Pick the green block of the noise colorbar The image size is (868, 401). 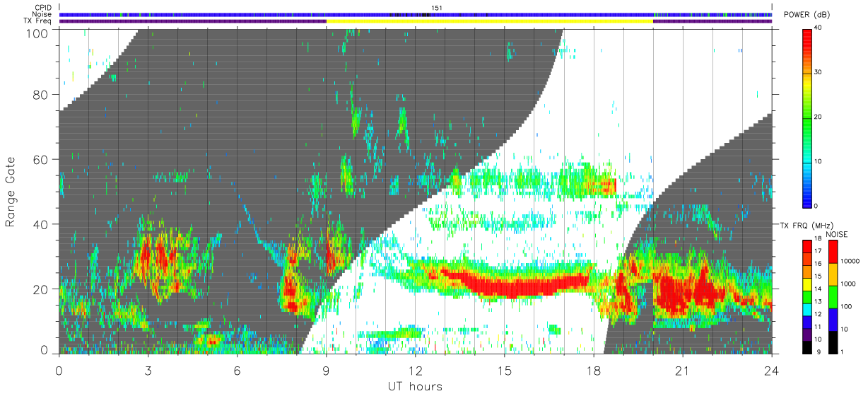pyautogui.click(x=833, y=296)
